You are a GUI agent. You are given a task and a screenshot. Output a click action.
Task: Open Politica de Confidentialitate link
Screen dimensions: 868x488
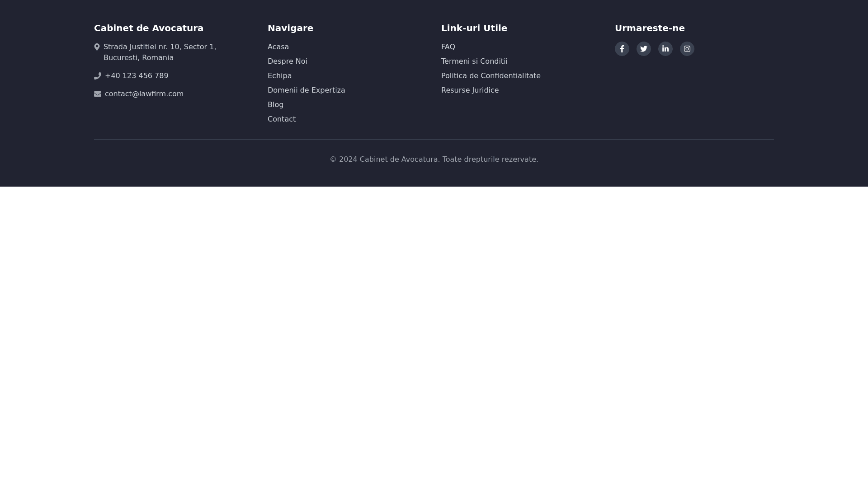coord(491,76)
